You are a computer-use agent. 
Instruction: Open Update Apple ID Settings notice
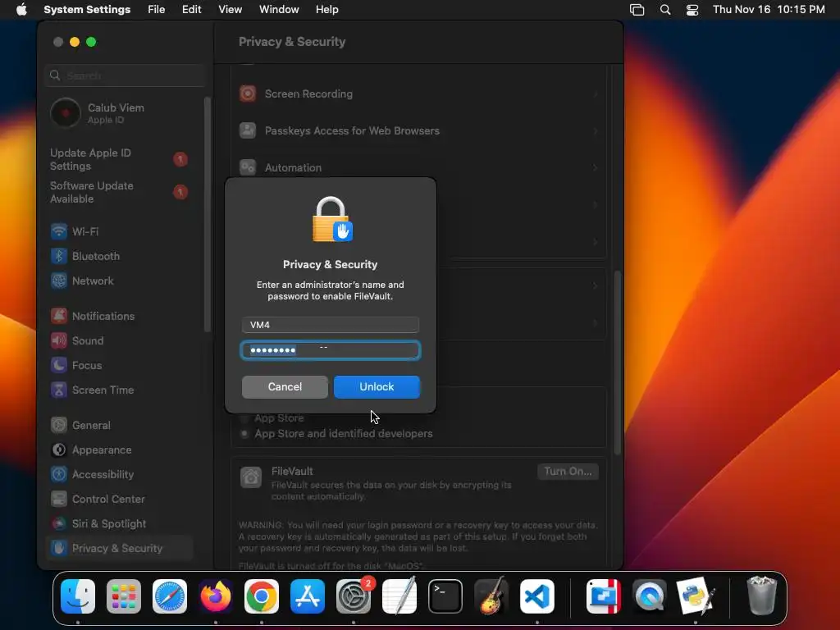coord(119,159)
